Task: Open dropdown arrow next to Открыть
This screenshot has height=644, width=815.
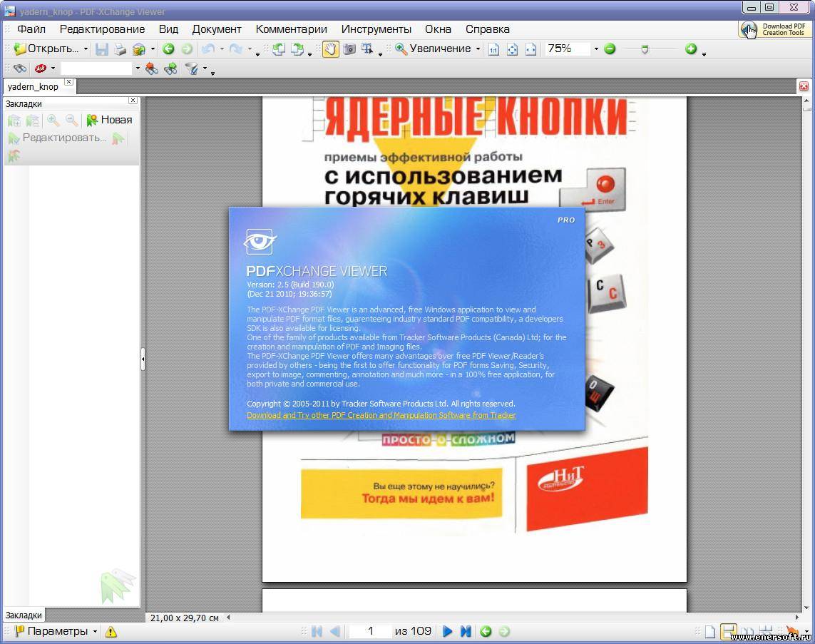Action: coord(86,49)
